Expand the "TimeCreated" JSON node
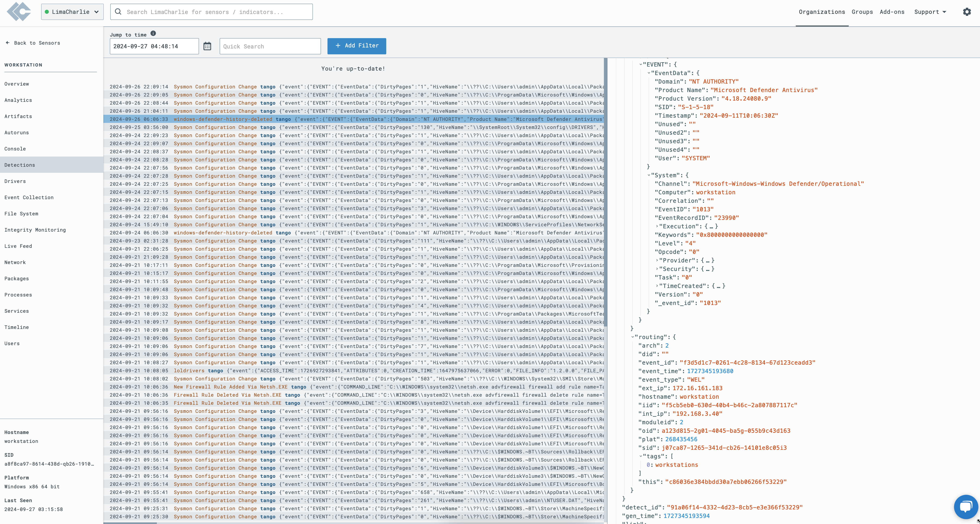The image size is (980, 524). 657,286
